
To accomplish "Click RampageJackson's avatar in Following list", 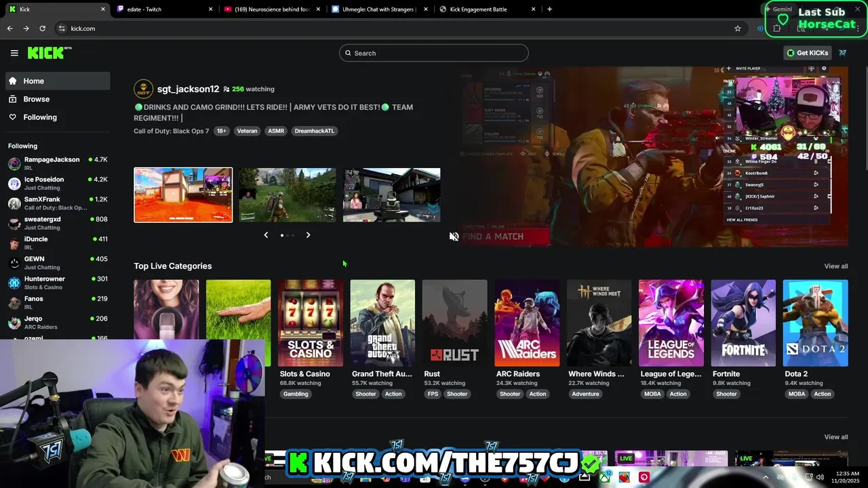I will [14, 163].
